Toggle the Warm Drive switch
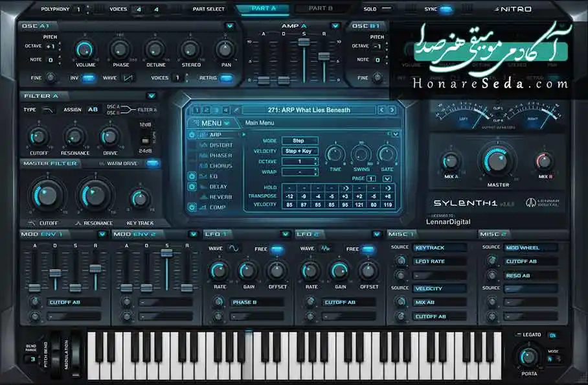588x385 pixels. [152, 163]
